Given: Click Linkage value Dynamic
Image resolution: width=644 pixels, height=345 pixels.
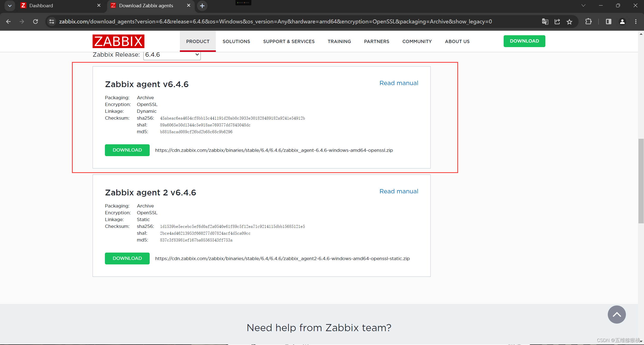Looking at the screenshot, I should (146, 111).
